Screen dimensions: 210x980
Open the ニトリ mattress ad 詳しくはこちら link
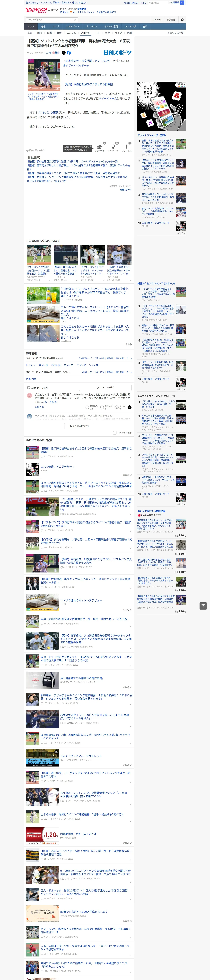coord(70,318)
